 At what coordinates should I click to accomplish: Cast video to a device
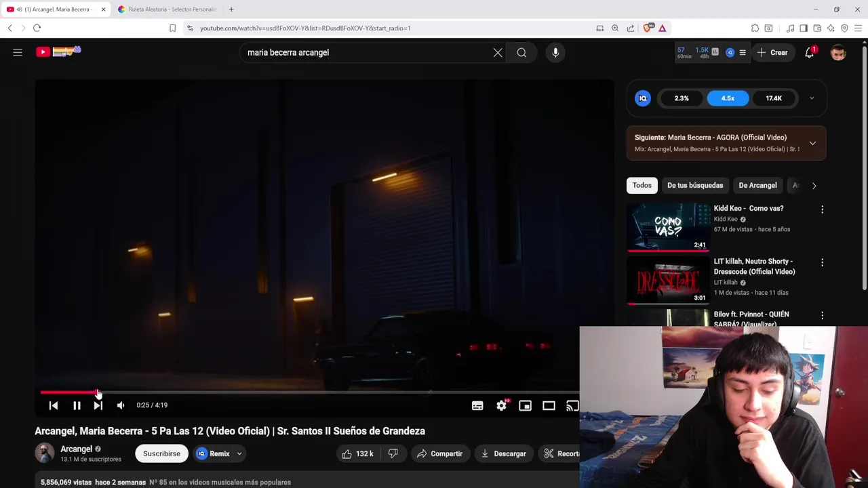coord(572,405)
